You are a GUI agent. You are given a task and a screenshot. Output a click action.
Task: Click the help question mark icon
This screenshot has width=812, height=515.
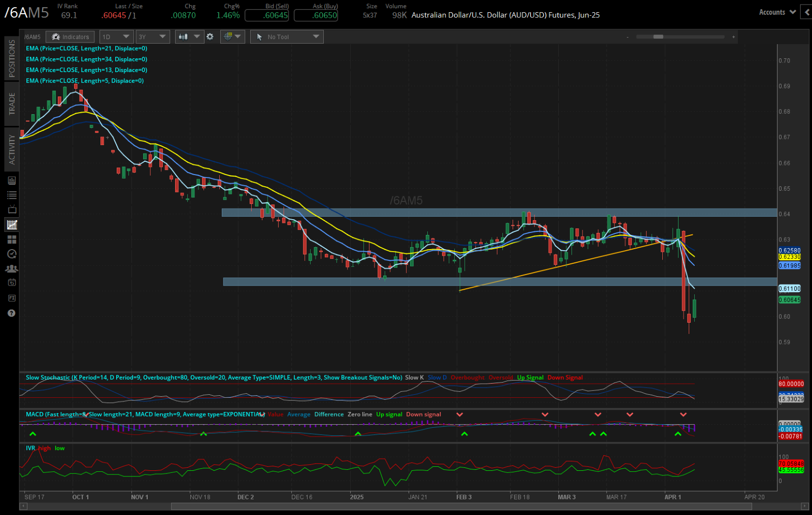click(x=12, y=313)
